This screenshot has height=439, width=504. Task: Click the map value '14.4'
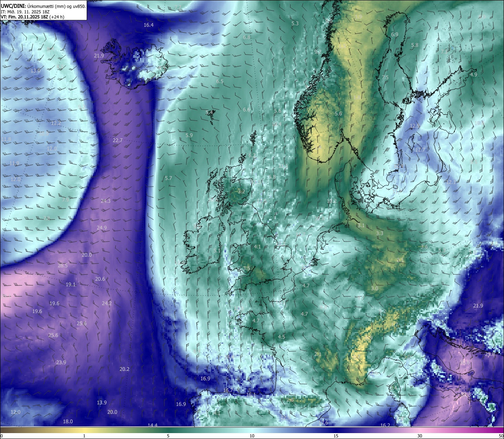[153, 425]
